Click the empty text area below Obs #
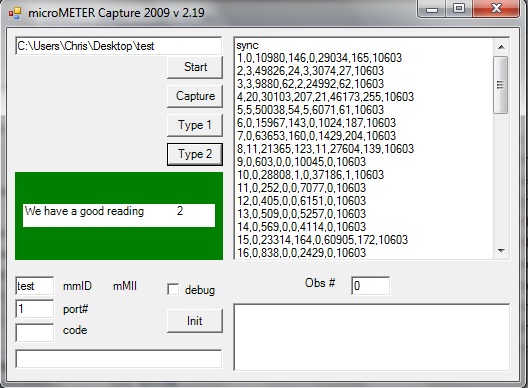The image size is (528, 388). [x=372, y=337]
